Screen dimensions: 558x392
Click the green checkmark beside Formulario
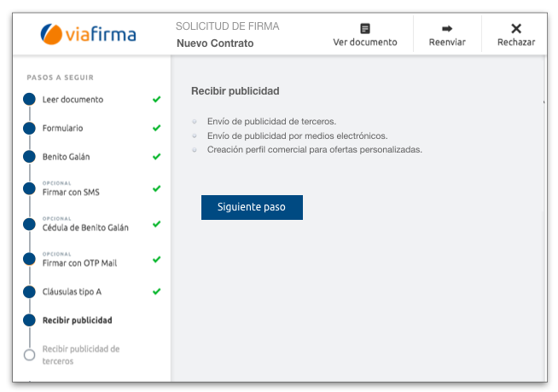(x=157, y=128)
